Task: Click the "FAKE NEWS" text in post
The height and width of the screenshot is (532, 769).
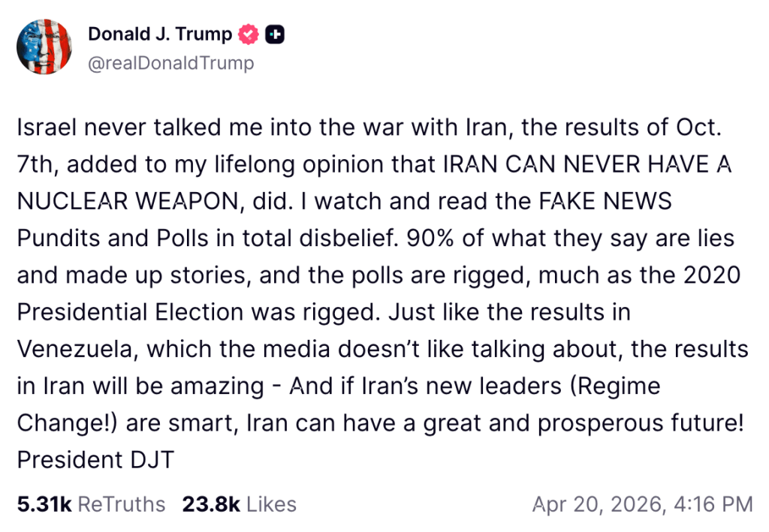Action: point(606,201)
